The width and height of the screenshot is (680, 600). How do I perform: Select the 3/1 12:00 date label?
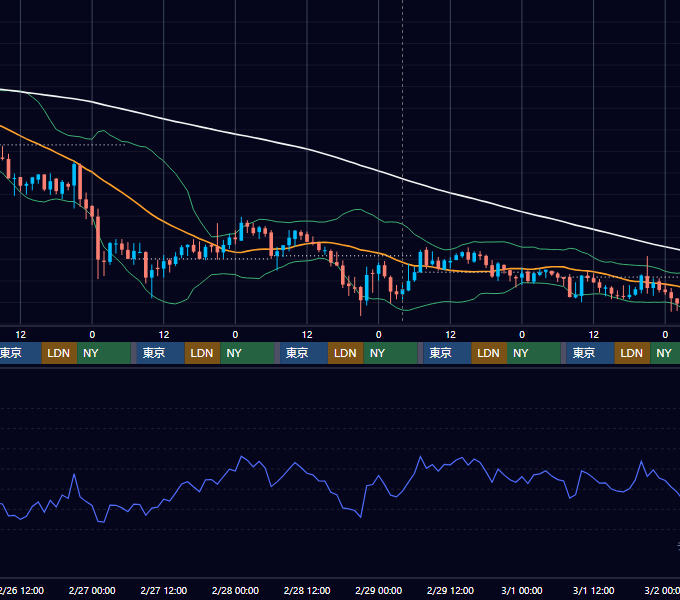(x=593, y=590)
